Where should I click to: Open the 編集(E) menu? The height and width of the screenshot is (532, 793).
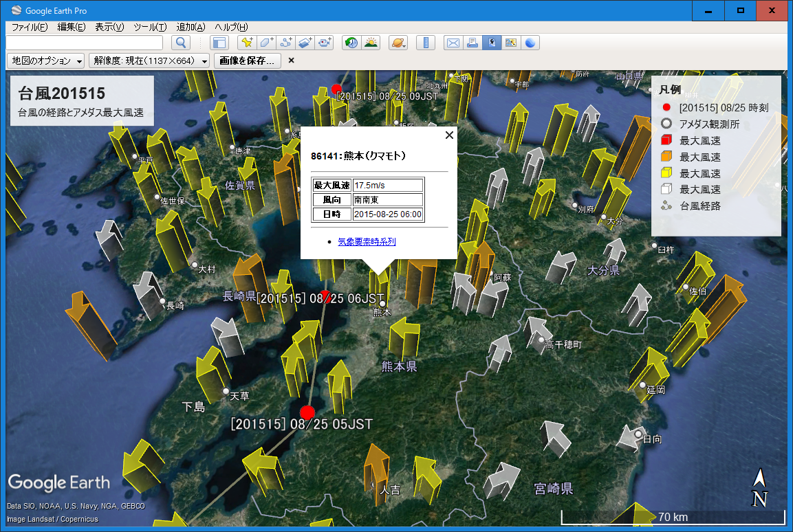(72, 27)
